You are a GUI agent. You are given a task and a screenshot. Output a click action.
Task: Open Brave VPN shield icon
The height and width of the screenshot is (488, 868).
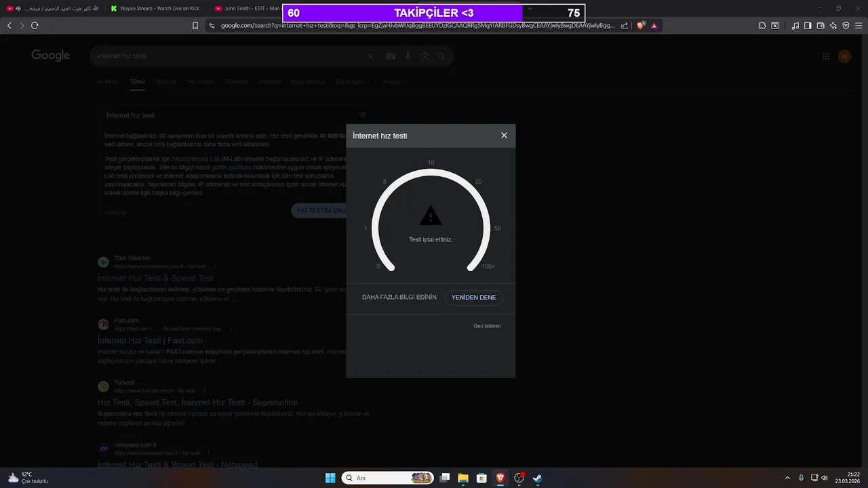coord(846,26)
